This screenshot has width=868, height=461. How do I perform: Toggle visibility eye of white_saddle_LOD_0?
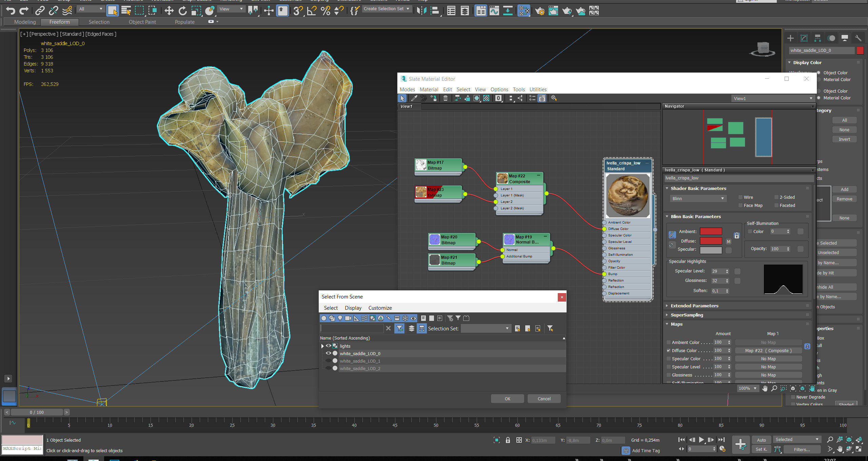click(x=328, y=353)
